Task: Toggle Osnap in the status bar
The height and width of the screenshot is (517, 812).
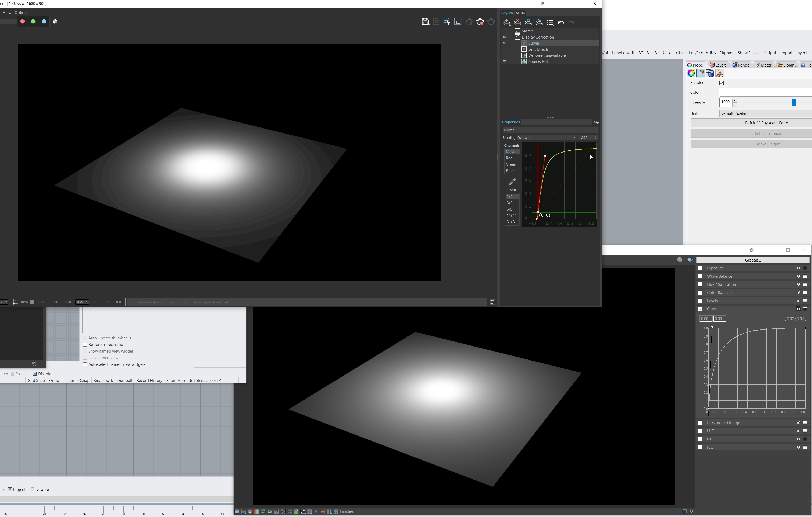Action: (x=84, y=380)
